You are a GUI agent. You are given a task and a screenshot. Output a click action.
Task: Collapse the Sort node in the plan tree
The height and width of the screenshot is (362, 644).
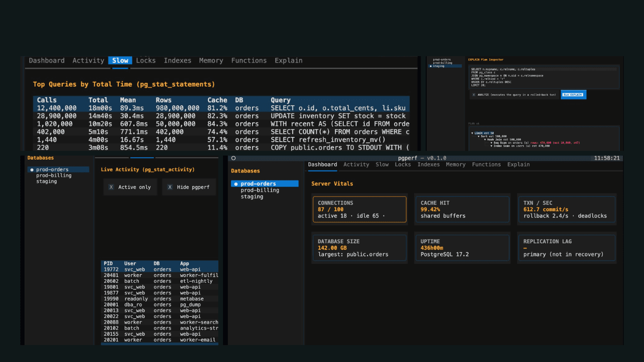pos(479,136)
